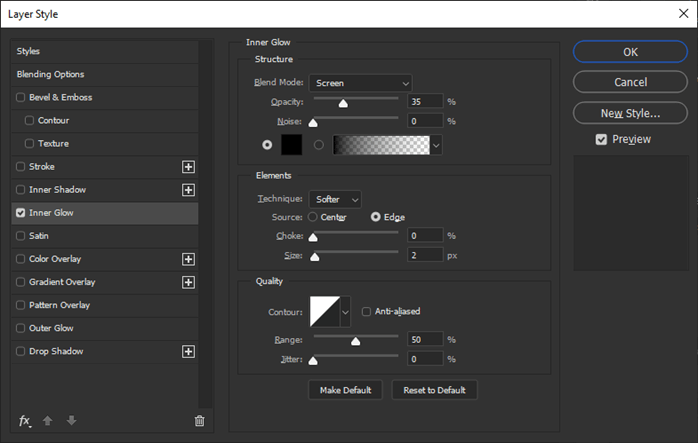Click the Size value field
698x443 pixels.
tap(425, 255)
